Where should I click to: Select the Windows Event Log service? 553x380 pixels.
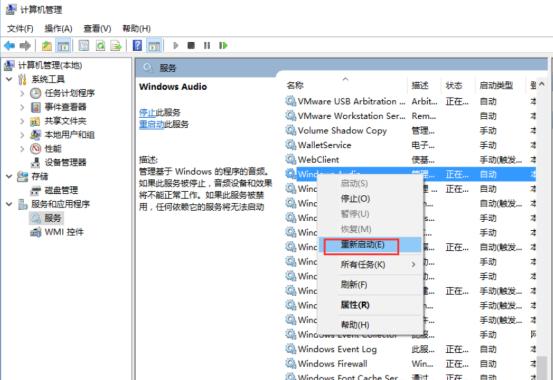click(411, 349)
